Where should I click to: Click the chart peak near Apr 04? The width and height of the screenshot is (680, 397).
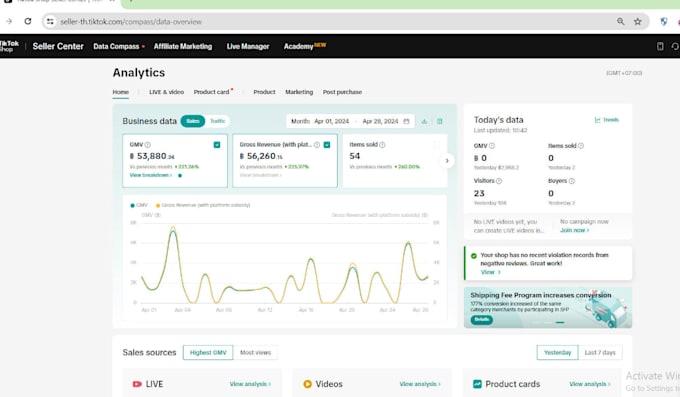(x=173, y=230)
